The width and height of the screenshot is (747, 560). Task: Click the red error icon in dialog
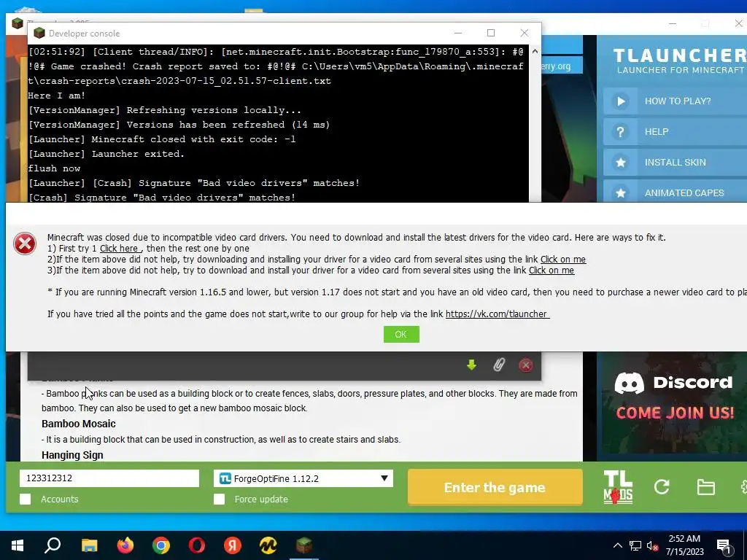coord(25,244)
